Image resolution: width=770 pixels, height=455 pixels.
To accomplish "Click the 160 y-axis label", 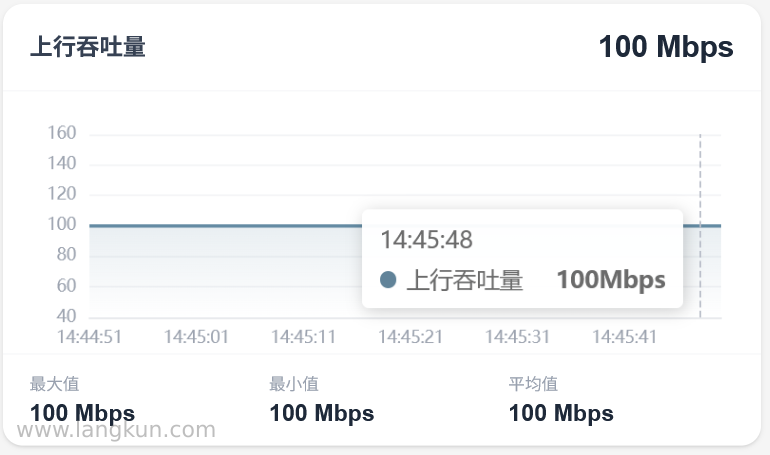I will click(x=62, y=133).
